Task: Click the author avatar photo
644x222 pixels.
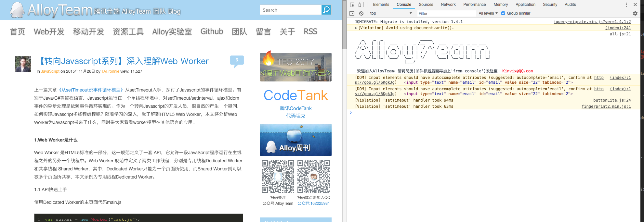Action: click(23, 64)
